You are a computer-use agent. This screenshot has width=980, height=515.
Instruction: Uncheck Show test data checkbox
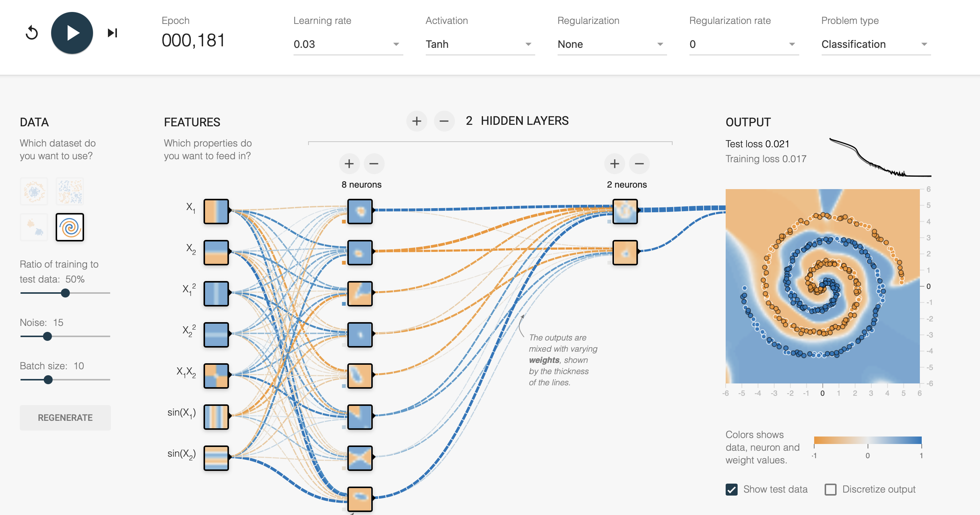pyautogui.click(x=731, y=490)
